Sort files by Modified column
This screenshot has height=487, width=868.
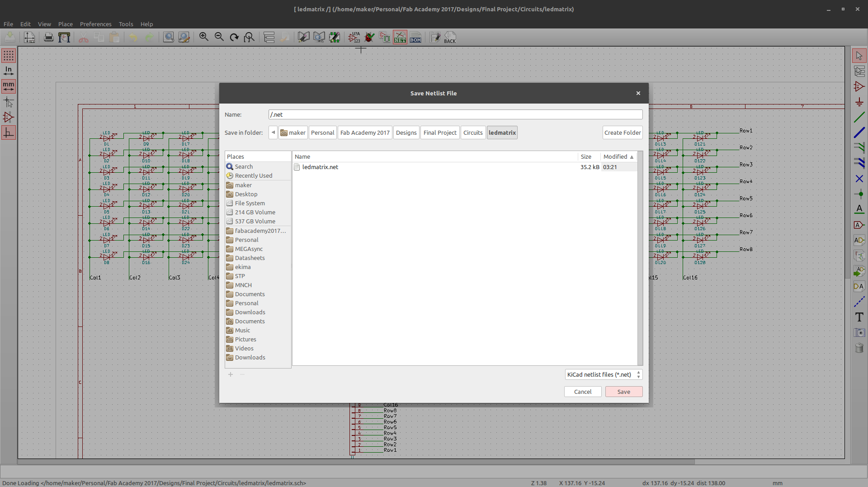click(x=618, y=156)
